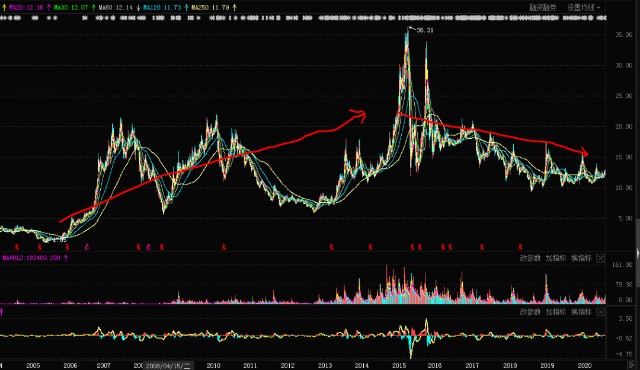Image resolution: width=640 pixels, height=370 pixels.
Task: Click the leftmost red info marker before 2005
Action: pos(17,247)
